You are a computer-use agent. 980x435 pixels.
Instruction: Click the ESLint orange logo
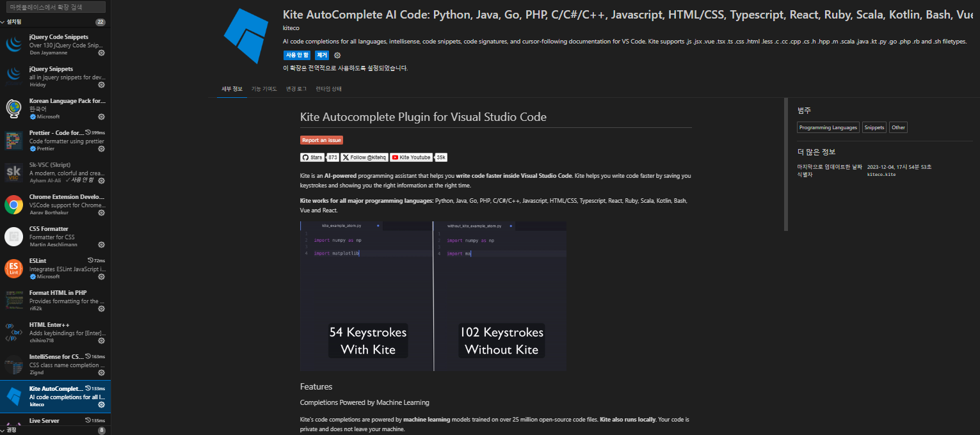(x=14, y=269)
